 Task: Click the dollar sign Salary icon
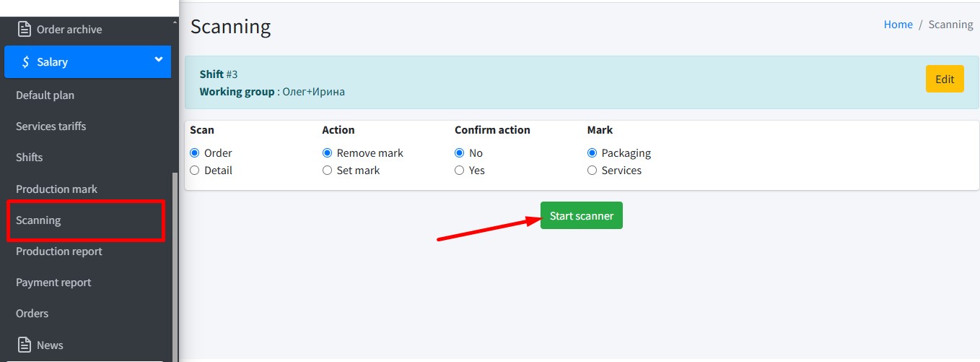(25, 62)
